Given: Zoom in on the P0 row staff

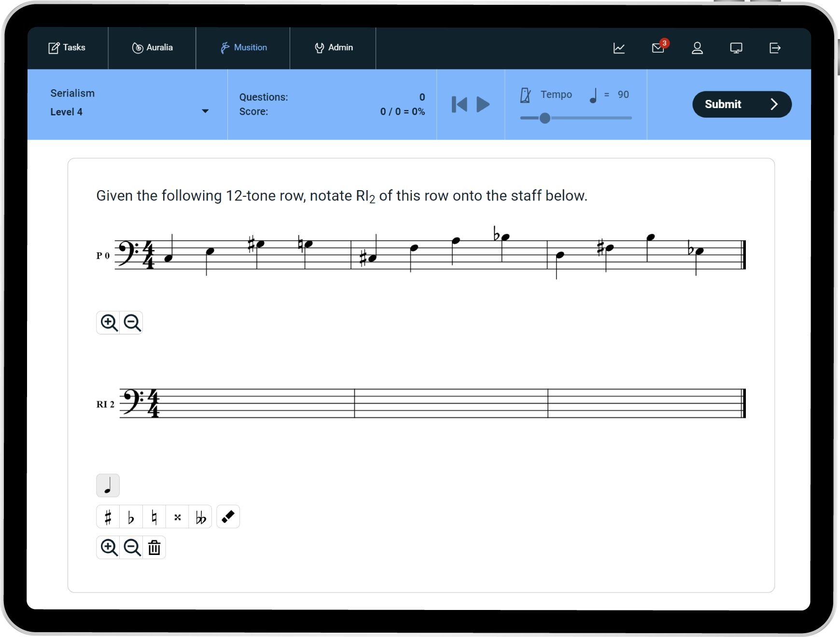Looking at the screenshot, I should (109, 322).
